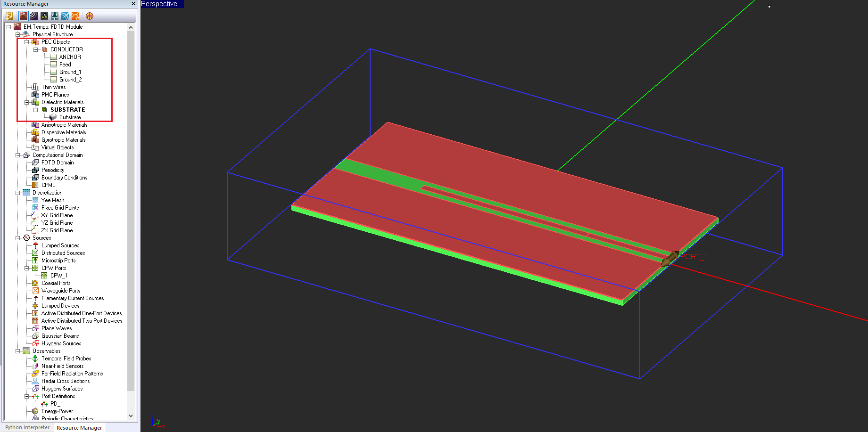The image size is (868, 432).
Task: Click the tree scrollbar up arrow
Action: 131,27
